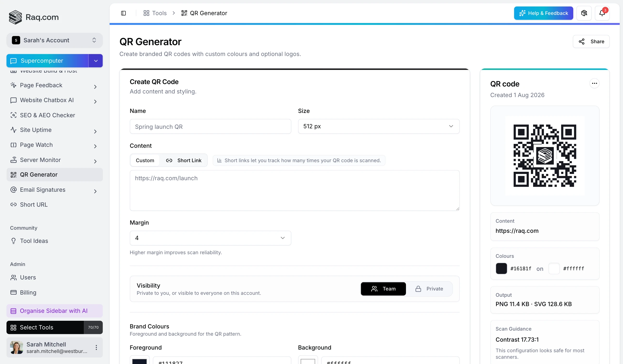
Task: Open notifications bell icon
Action: 602,13
